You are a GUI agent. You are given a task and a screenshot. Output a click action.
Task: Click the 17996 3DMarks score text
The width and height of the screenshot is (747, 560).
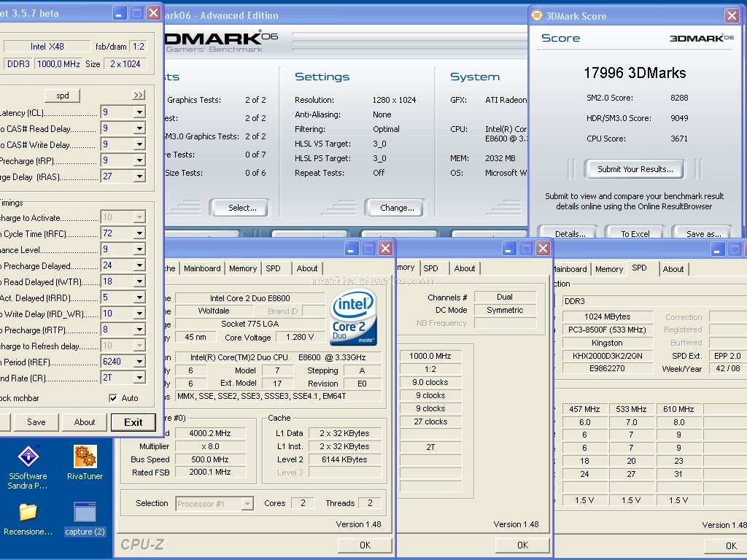click(x=635, y=73)
